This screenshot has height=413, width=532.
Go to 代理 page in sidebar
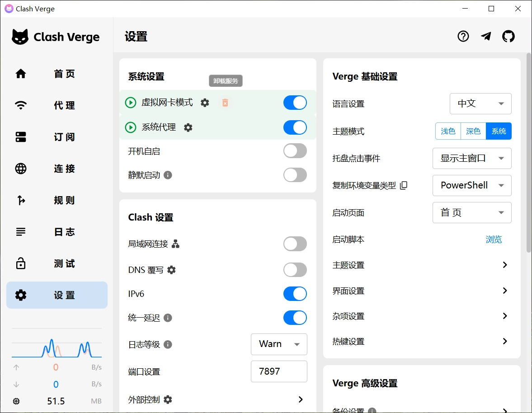57,105
